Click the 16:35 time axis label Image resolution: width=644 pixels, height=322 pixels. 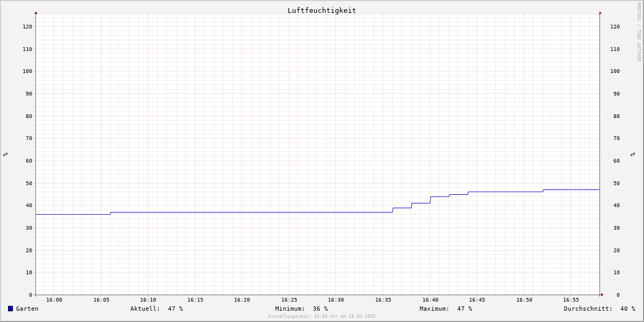[x=383, y=300]
